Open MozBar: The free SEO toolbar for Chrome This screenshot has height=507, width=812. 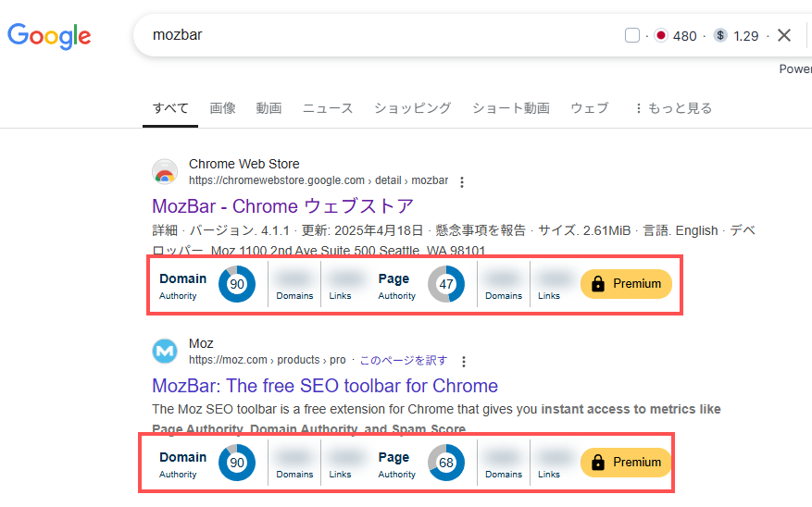coord(325,386)
